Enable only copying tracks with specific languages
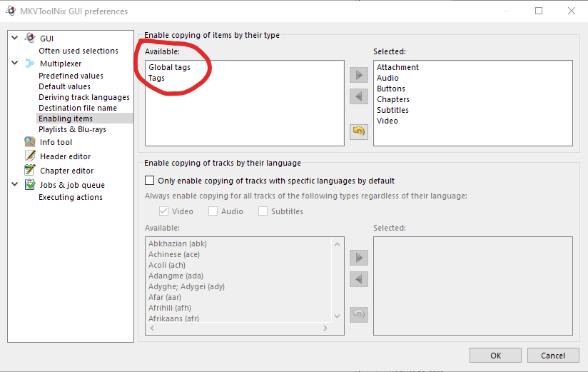 (150, 181)
